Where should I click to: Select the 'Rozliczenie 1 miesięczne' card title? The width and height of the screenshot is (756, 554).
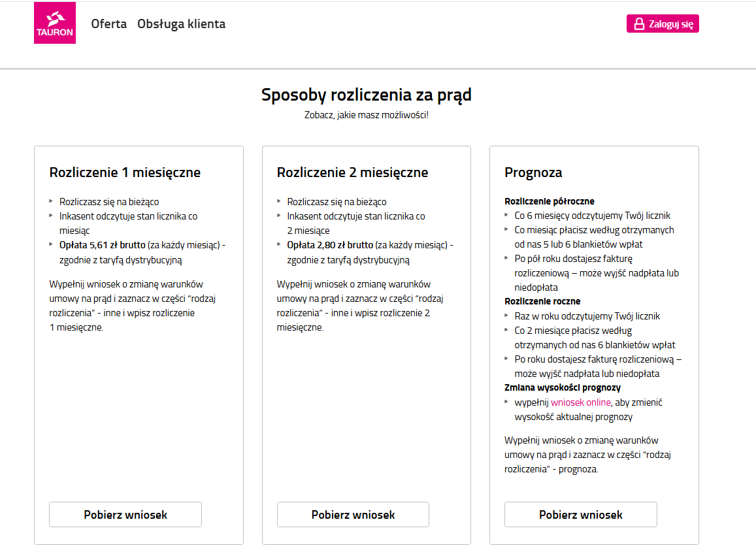tap(125, 173)
